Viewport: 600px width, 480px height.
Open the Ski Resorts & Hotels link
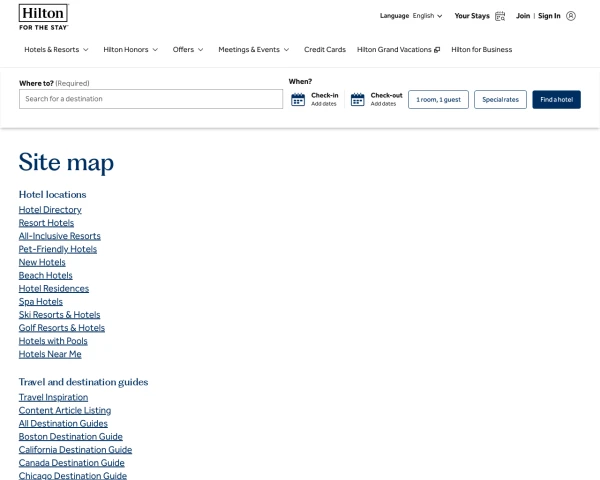click(x=60, y=315)
